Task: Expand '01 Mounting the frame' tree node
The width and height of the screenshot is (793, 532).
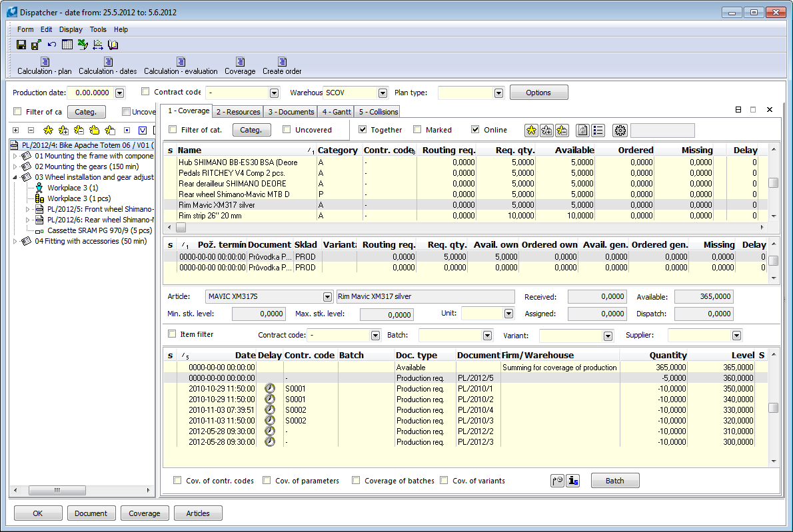Action: click(x=15, y=156)
